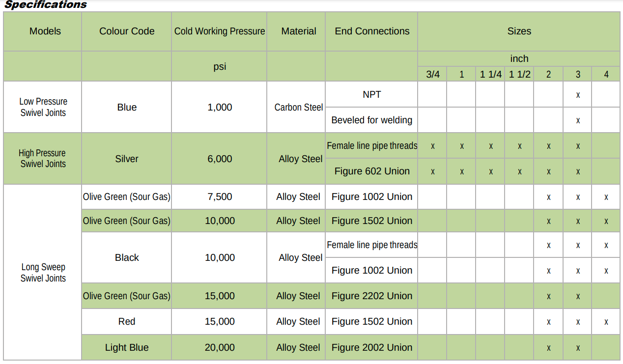The image size is (623, 364).
Task: Click the NPT end connection cell
Action: [x=372, y=94]
